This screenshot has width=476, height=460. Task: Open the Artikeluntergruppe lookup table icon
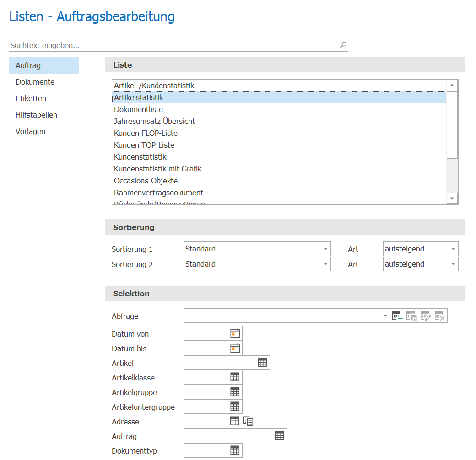(x=235, y=407)
